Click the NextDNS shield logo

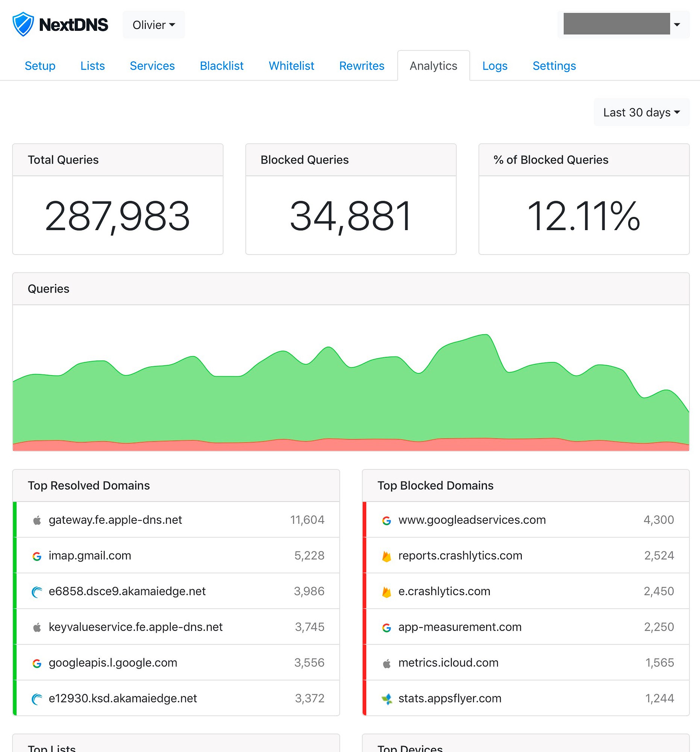[23, 24]
